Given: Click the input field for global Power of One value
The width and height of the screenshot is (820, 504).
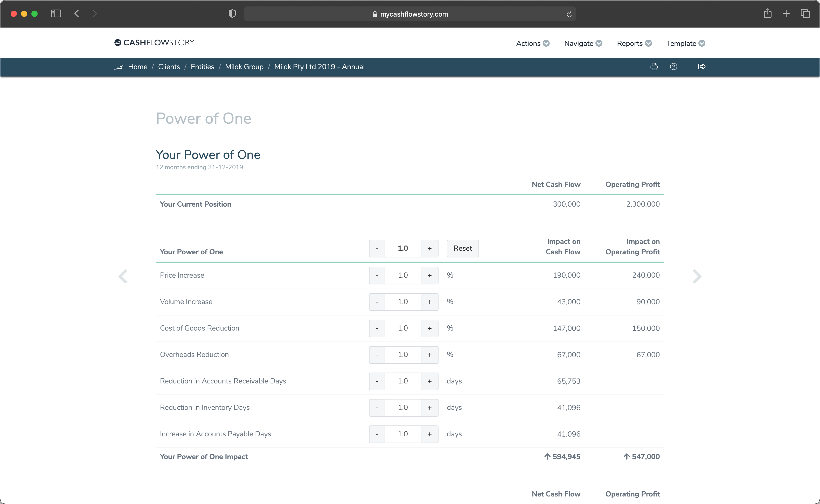Looking at the screenshot, I should (403, 248).
